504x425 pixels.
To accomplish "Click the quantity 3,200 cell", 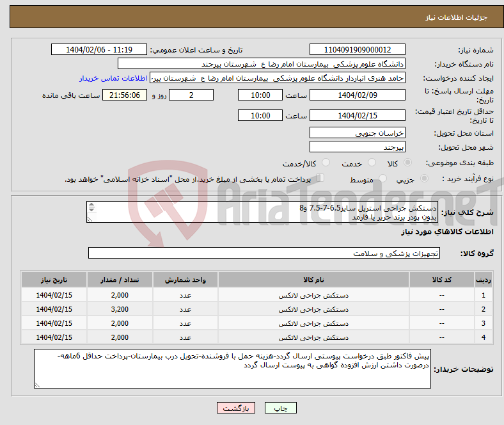I will (x=120, y=309).
